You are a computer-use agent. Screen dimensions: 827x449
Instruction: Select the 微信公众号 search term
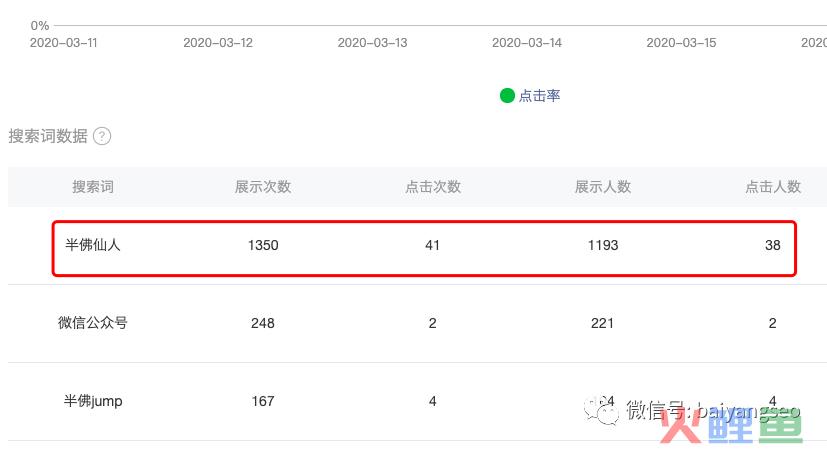(93, 323)
